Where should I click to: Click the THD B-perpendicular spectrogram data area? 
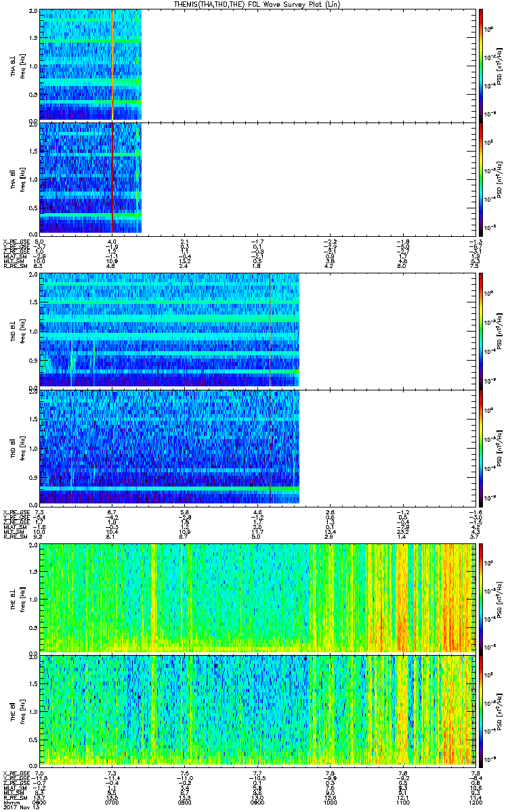tap(169, 330)
